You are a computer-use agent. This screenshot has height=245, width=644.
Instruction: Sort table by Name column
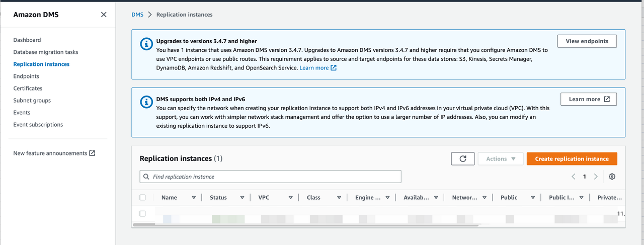pos(194,198)
